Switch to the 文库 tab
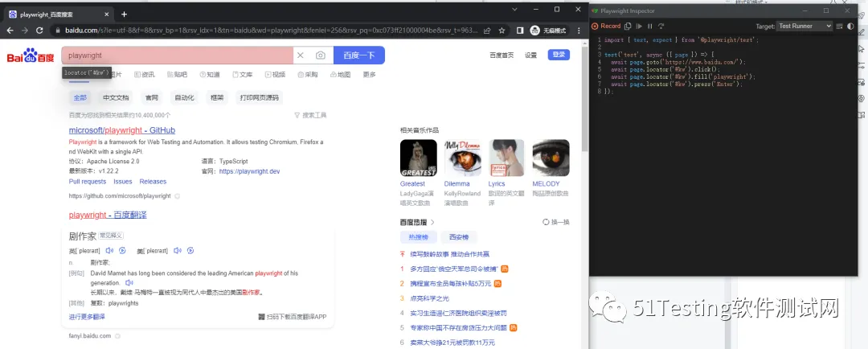Viewport: 868px width, 349px height. pyautogui.click(x=243, y=75)
